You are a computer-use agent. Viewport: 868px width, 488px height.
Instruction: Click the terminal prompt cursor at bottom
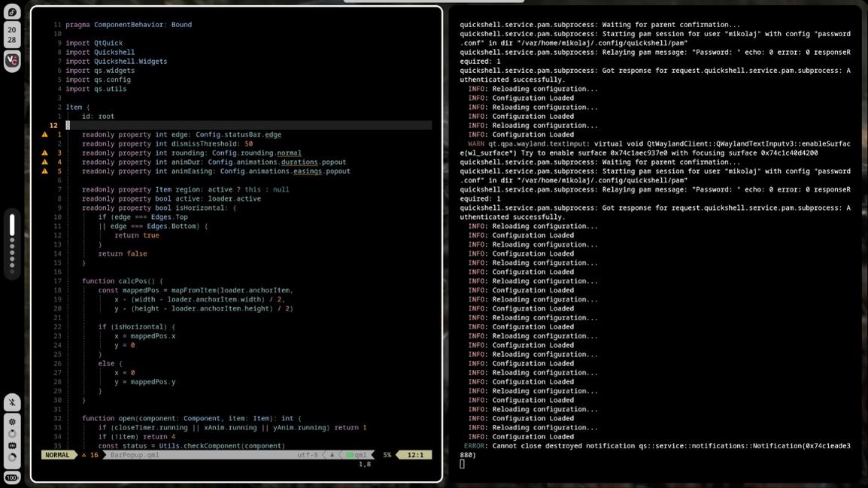pyautogui.click(x=462, y=464)
